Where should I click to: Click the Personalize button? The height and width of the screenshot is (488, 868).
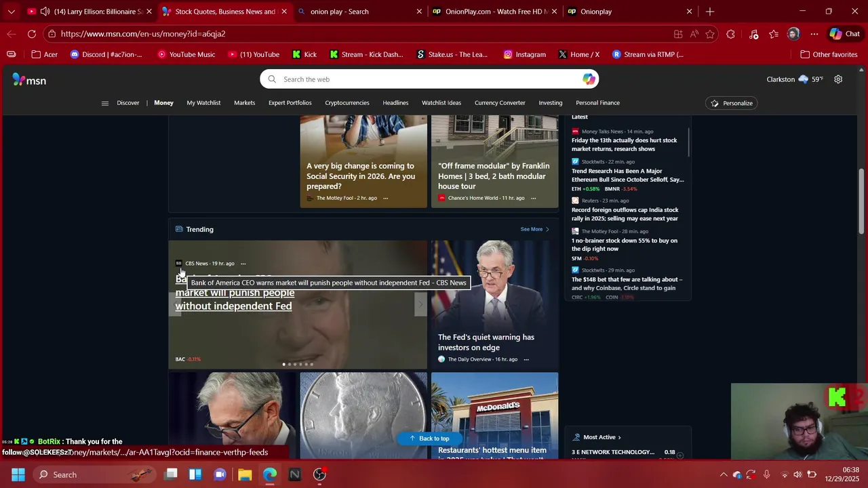[731, 103]
